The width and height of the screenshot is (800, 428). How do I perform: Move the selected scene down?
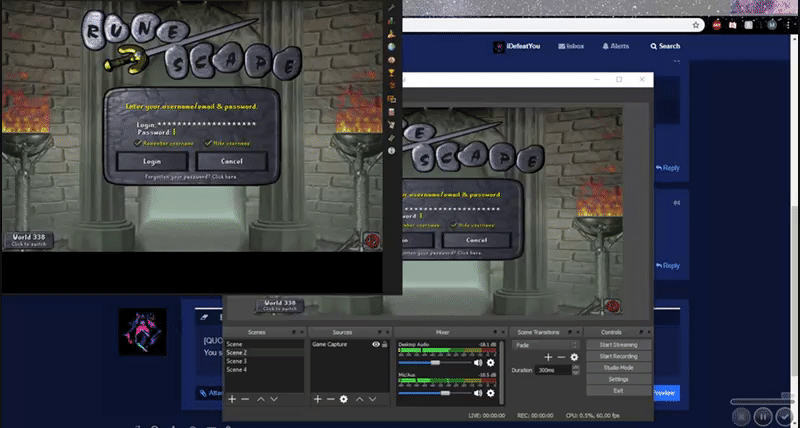click(274, 399)
